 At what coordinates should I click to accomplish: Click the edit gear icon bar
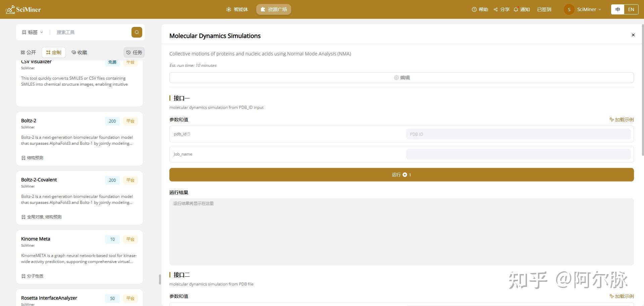(401, 78)
